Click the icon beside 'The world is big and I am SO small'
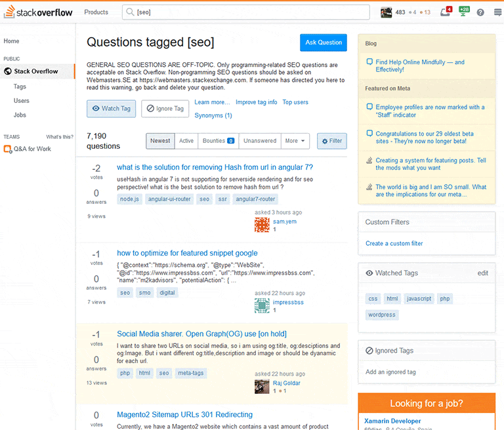504x430 pixels. [369, 187]
